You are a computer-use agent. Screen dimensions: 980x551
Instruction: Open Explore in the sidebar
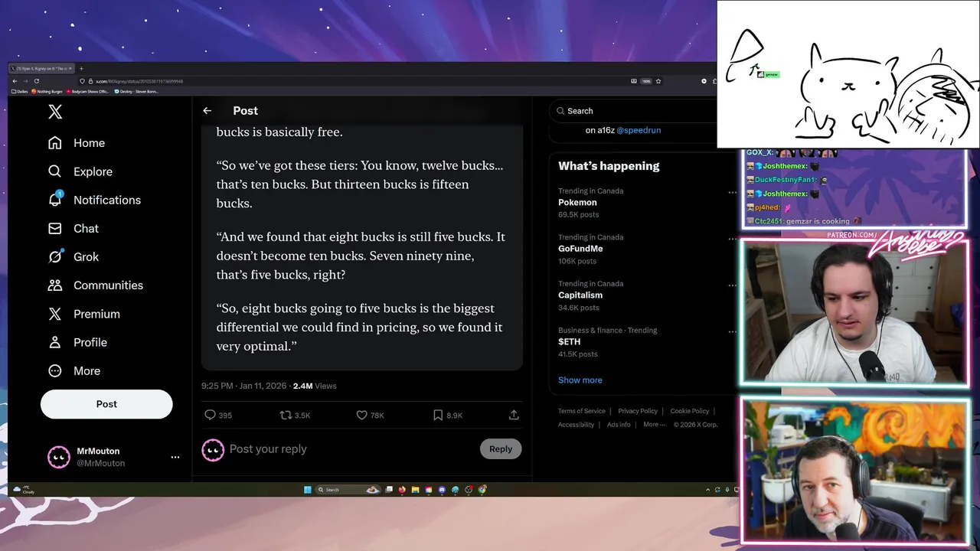click(x=80, y=171)
